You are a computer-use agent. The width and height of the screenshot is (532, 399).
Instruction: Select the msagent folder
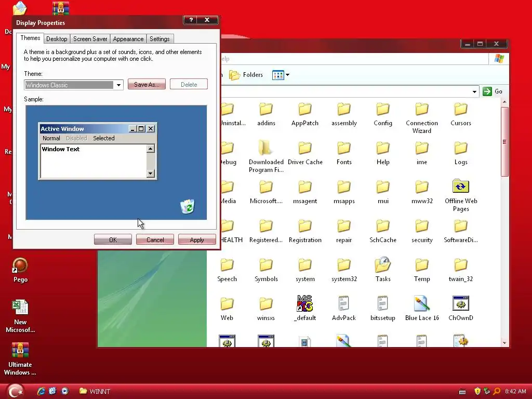click(305, 192)
